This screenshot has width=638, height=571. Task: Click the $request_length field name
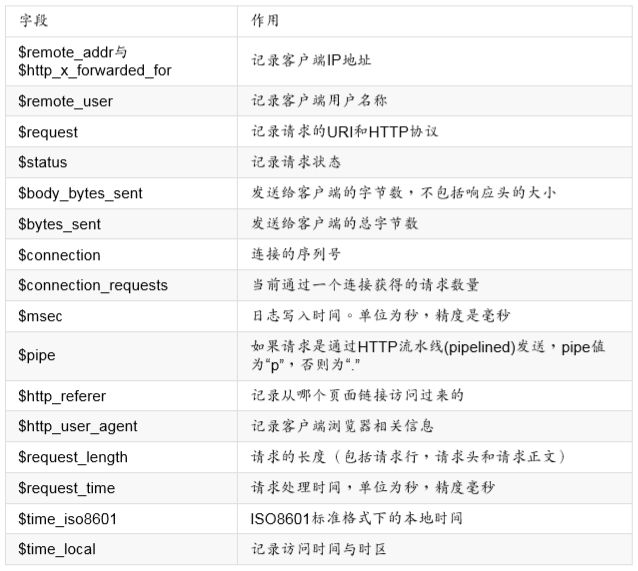point(73,457)
